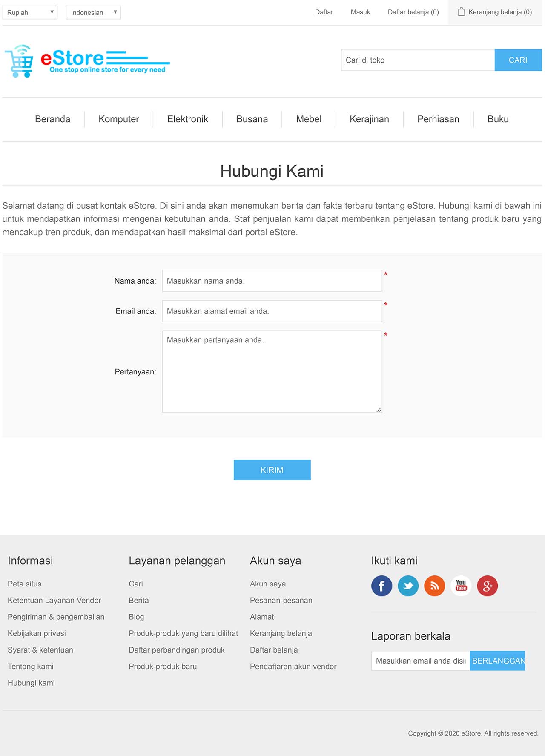
Task: Click the Facebook icon under Ikuti kami
Action: pyautogui.click(x=381, y=586)
